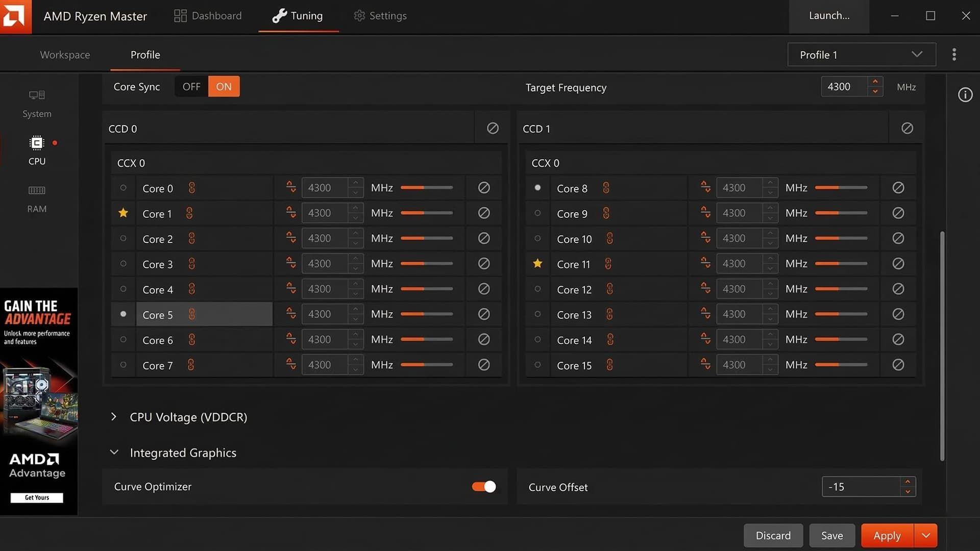This screenshot has width=980, height=551.
Task: Click the info icon on right
Action: coord(965,95)
